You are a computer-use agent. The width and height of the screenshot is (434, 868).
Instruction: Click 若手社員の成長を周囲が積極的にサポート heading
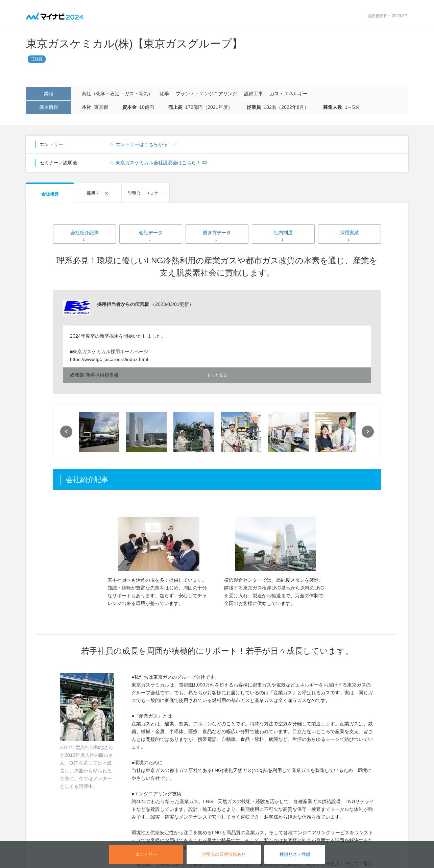coord(217,651)
